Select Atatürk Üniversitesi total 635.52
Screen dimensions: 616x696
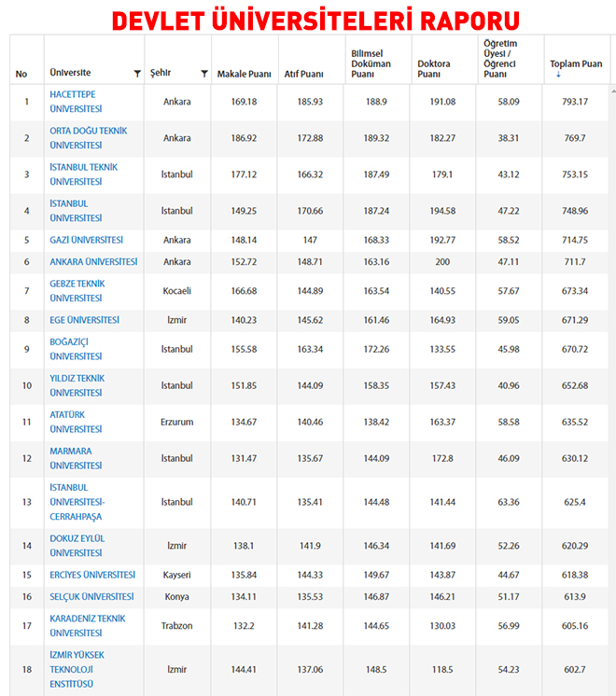tap(575, 422)
